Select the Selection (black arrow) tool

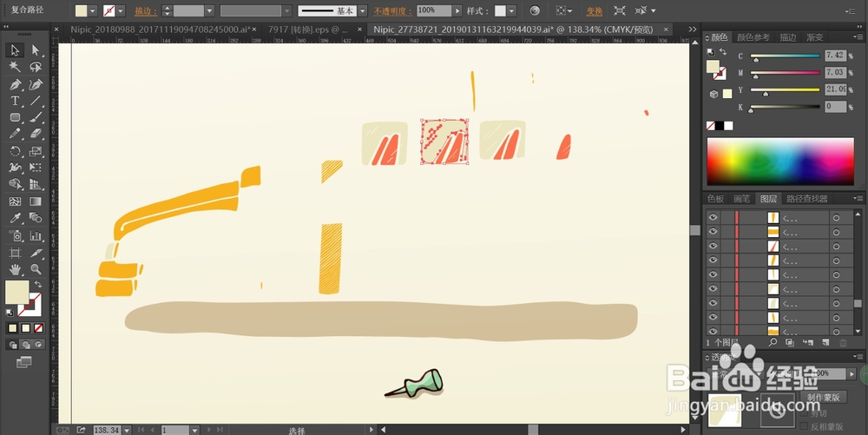[15, 50]
